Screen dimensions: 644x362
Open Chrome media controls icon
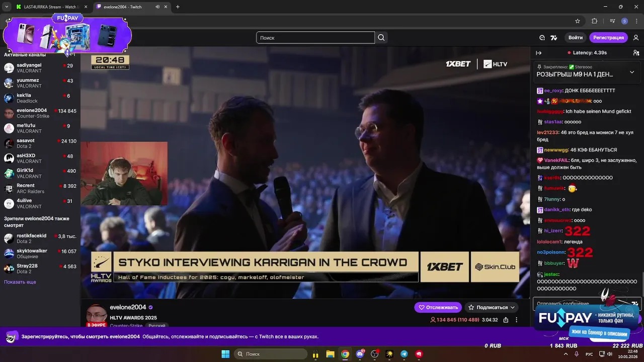click(x=612, y=21)
